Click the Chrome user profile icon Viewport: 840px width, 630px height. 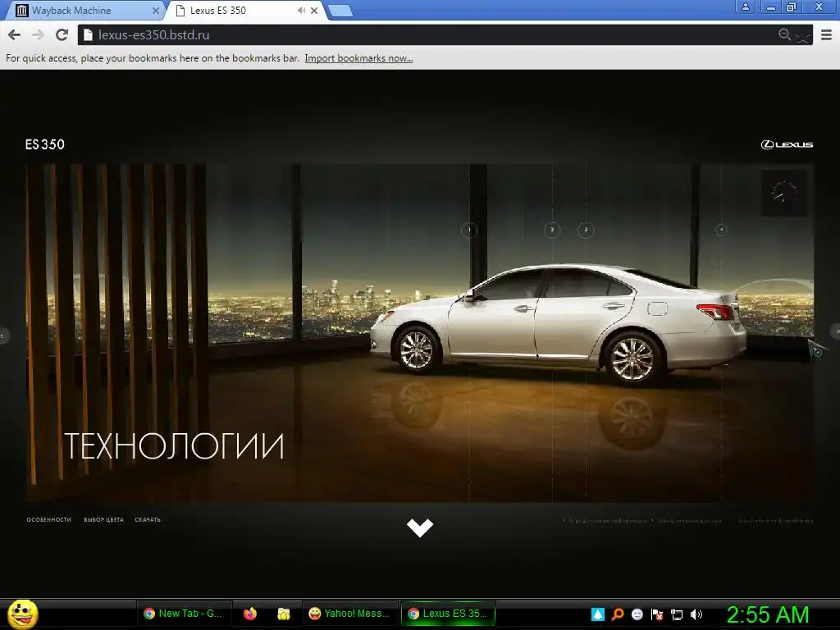pyautogui.click(x=745, y=7)
